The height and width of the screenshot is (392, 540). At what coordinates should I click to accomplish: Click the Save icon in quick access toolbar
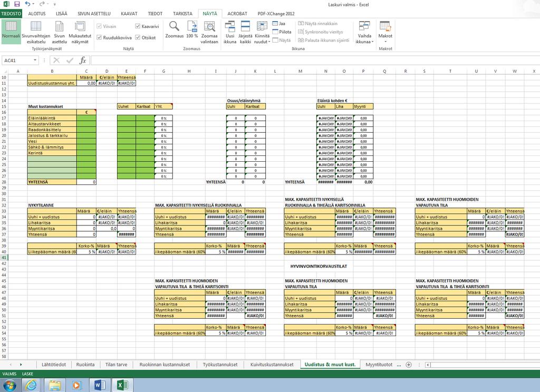[17, 4]
